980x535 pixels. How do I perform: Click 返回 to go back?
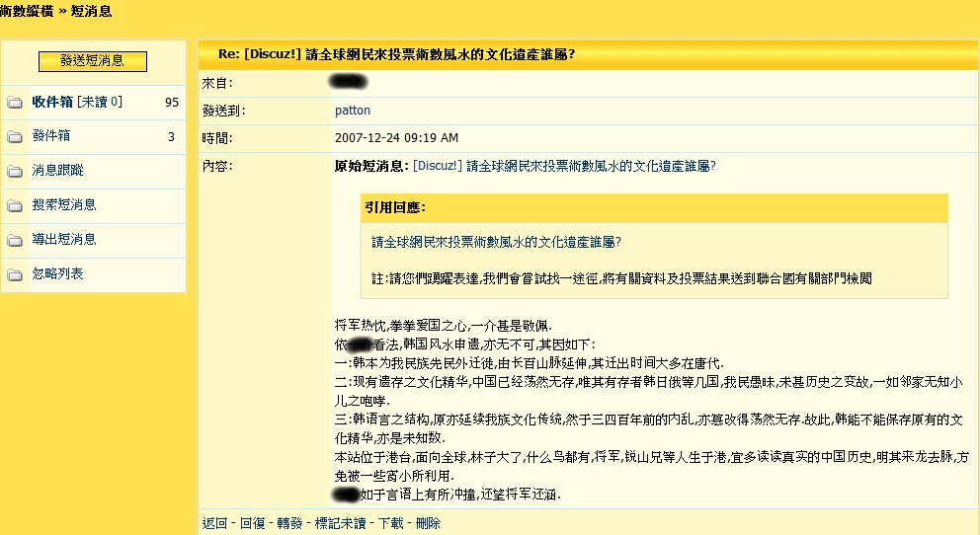[214, 523]
